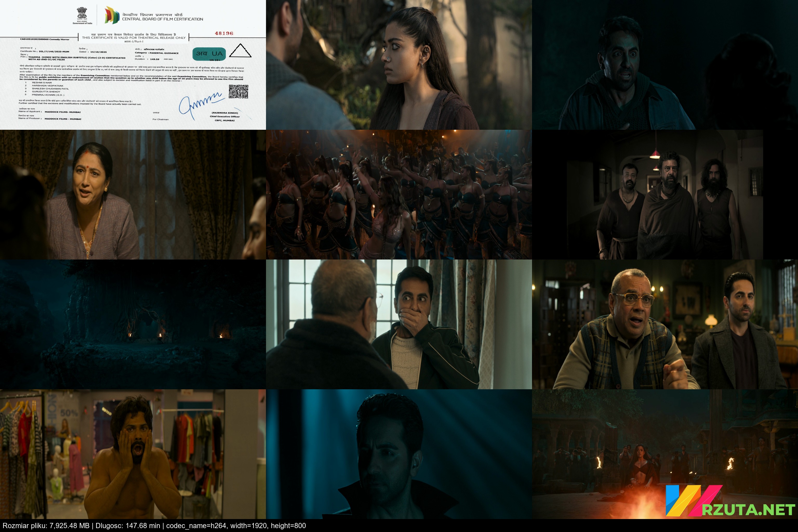798x532 pixels.
Task: Open the dark cave with torches thumbnail
Action: point(133,324)
